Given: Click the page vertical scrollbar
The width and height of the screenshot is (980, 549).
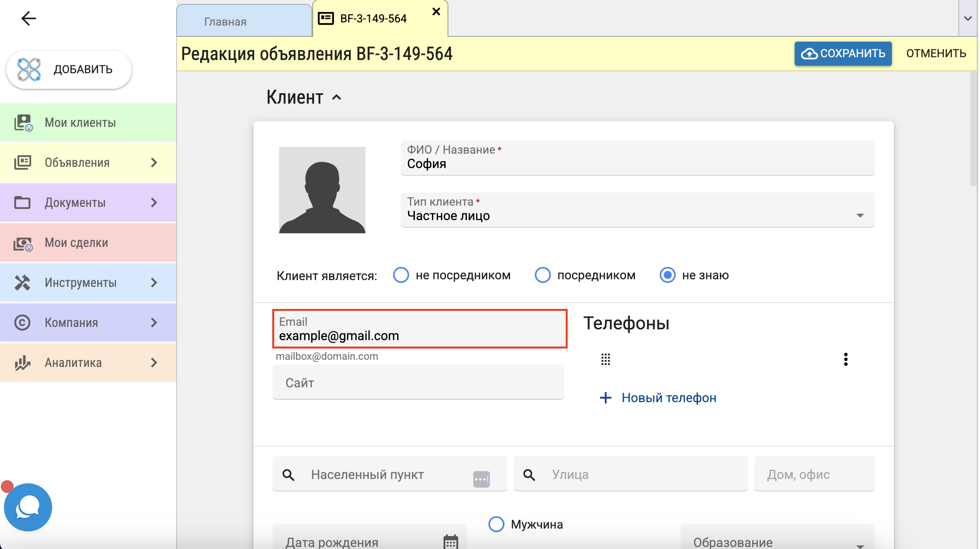Looking at the screenshot, I should click(974, 128).
